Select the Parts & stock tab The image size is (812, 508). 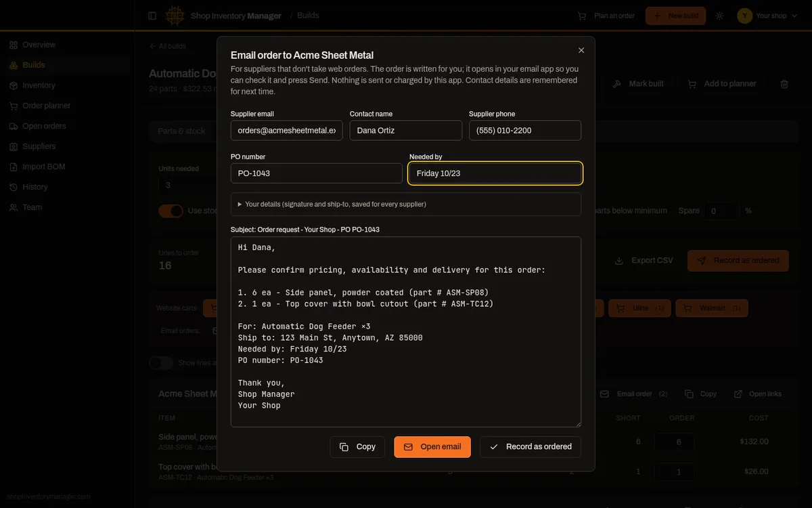(181, 131)
